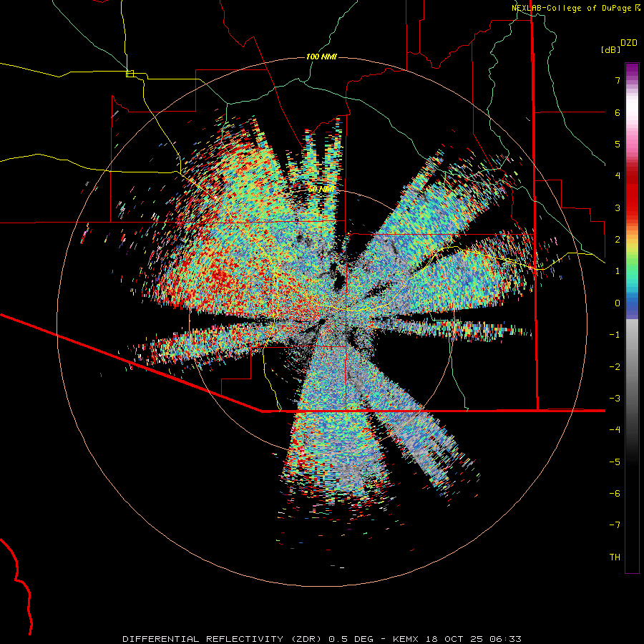Screen dimensions: 644x644
Task: Click the 6 value on color scale
Action: pyautogui.click(x=618, y=112)
